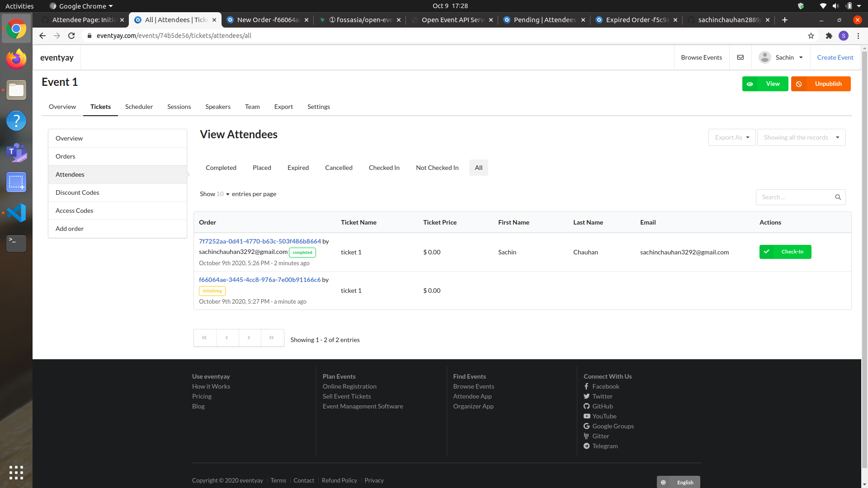The width and height of the screenshot is (868, 488).
Task: Open the GitHub footer link
Action: [602, 406]
